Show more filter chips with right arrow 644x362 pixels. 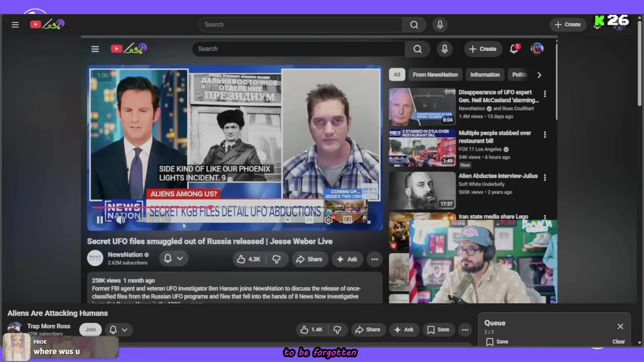pos(539,75)
